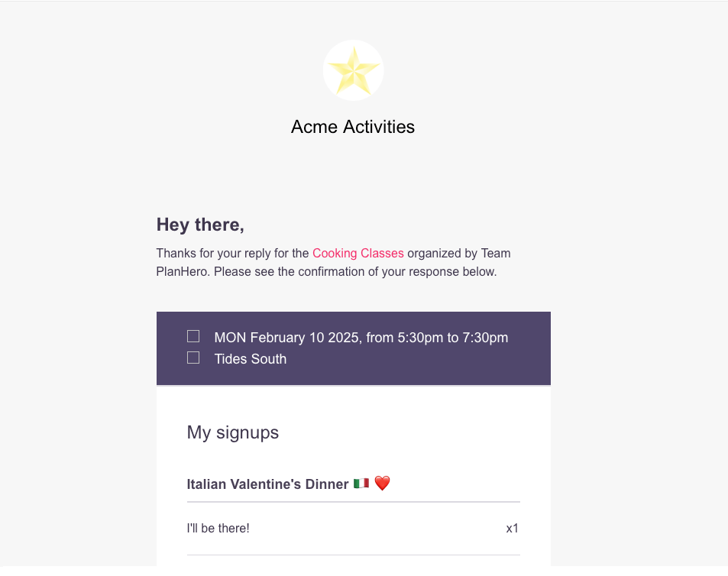Click the Italian flag emoji
This screenshot has width=728, height=576.
[x=361, y=484]
